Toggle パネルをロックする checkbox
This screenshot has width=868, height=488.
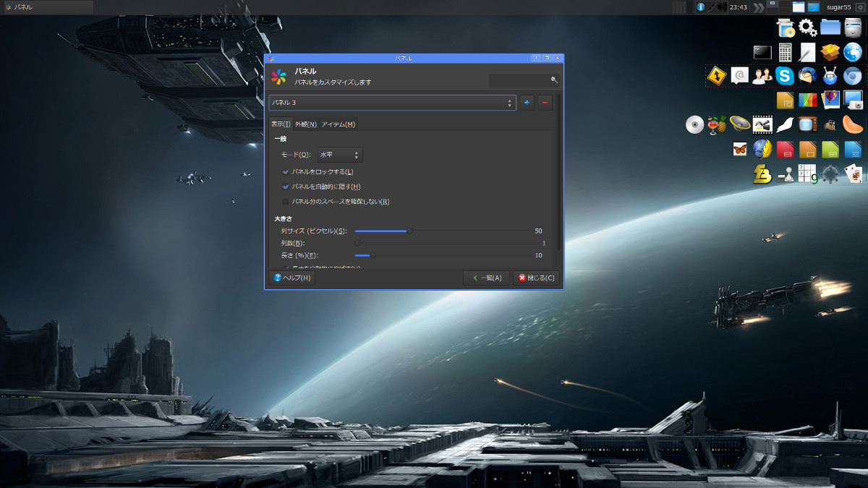point(286,171)
